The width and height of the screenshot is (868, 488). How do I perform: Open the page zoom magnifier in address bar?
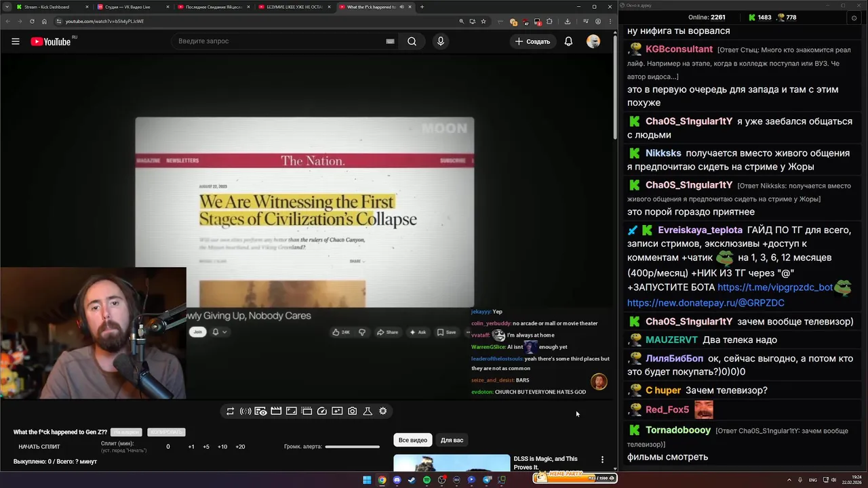[462, 21]
